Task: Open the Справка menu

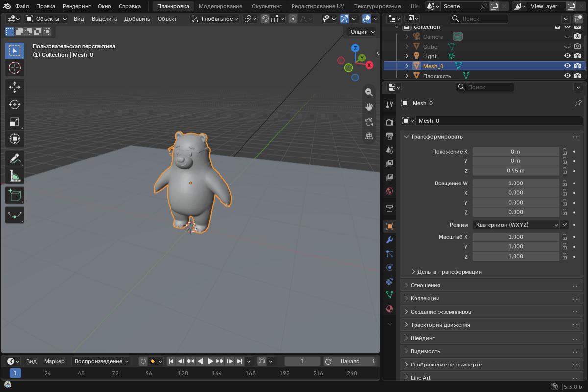Action: pos(129,7)
